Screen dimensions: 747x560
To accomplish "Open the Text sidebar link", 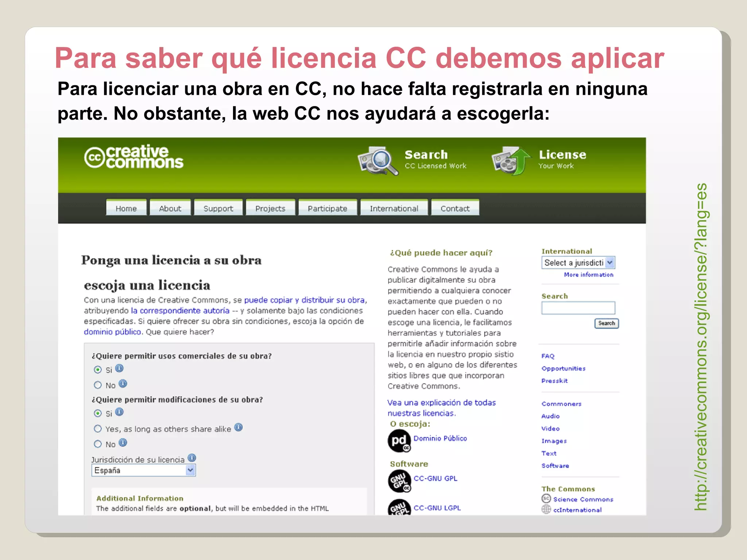I will pyautogui.click(x=549, y=453).
